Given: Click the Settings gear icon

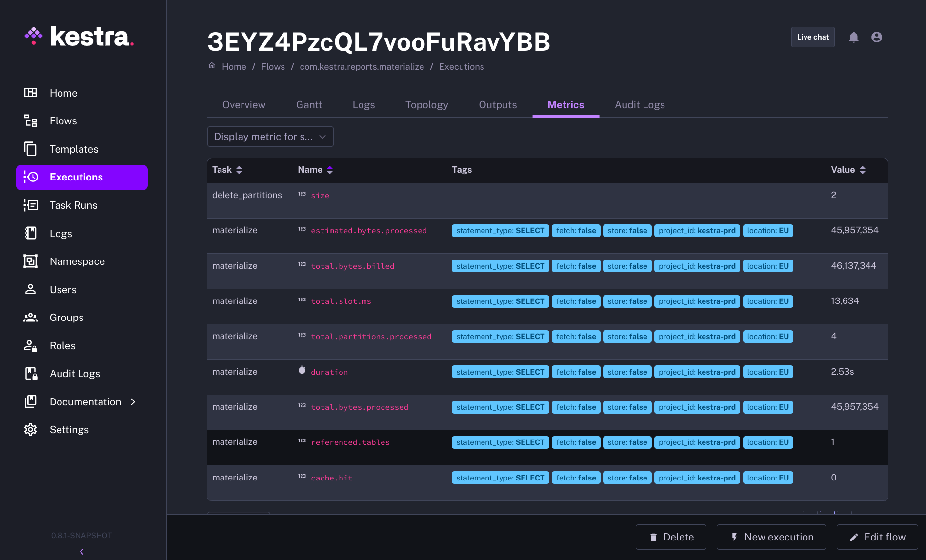Looking at the screenshot, I should click(x=31, y=430).
